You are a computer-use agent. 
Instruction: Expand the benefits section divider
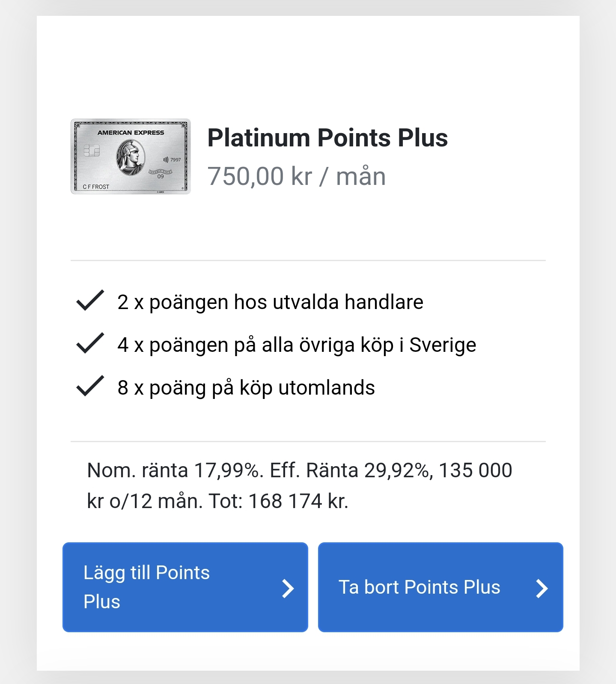pyautogui.click(x=308, y=259)
